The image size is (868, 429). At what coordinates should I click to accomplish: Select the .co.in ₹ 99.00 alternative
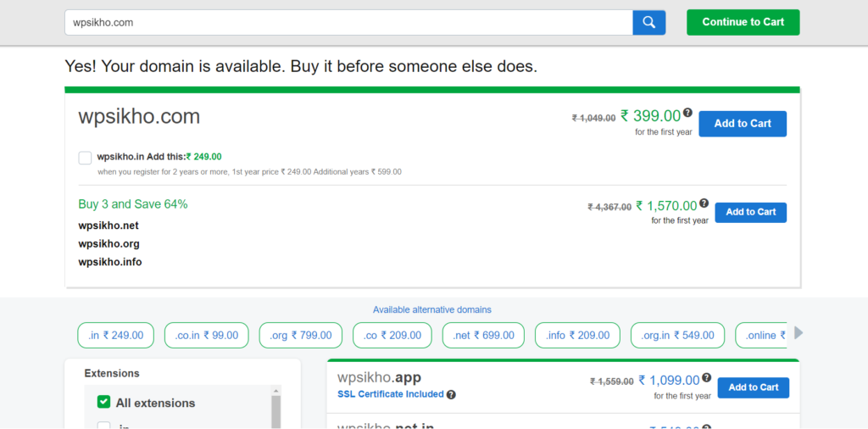(x=207, y=336)
